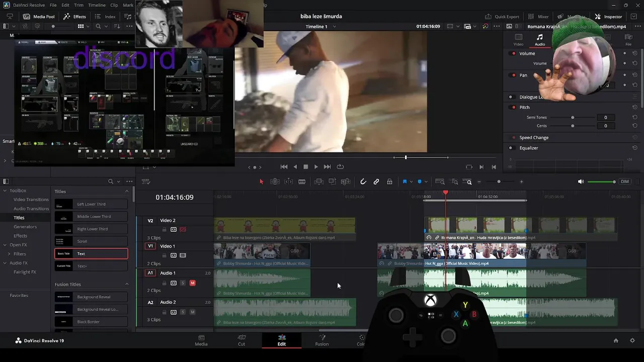
Task: Open the File menu
Action: click(53, 5)
